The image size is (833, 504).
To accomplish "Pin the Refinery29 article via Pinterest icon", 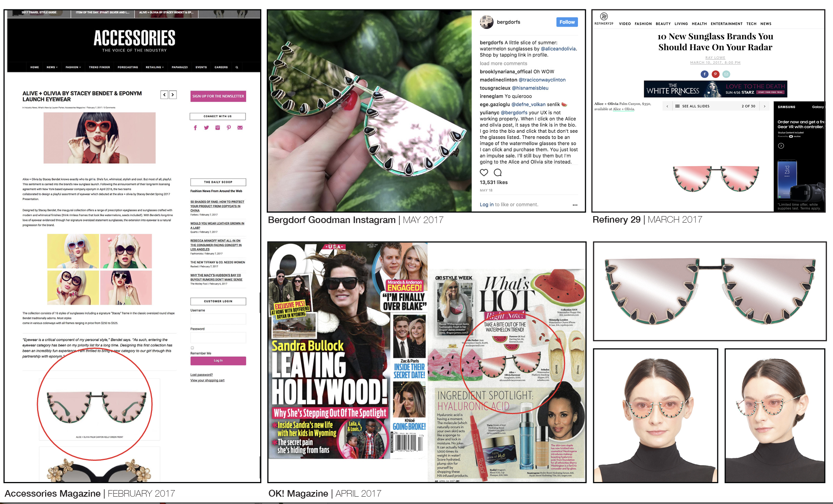I will 715,74.
